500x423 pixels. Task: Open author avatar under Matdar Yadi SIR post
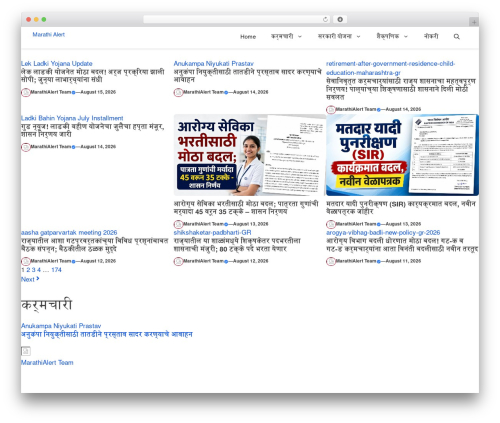pos(331,224)
